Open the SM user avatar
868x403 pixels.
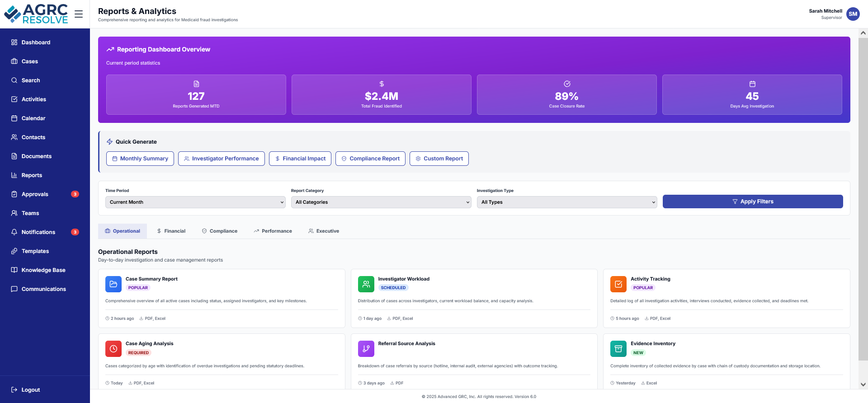click(x=853, y=14)
